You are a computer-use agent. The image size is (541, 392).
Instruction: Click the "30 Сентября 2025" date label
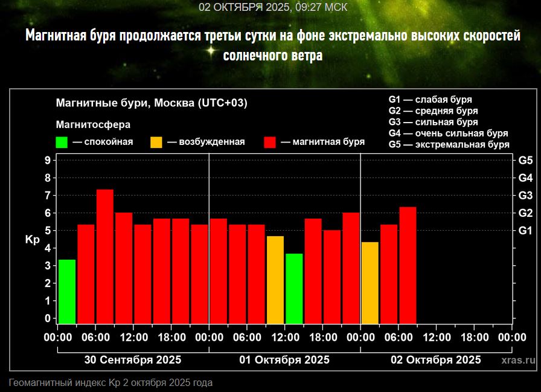coord(133,360)
